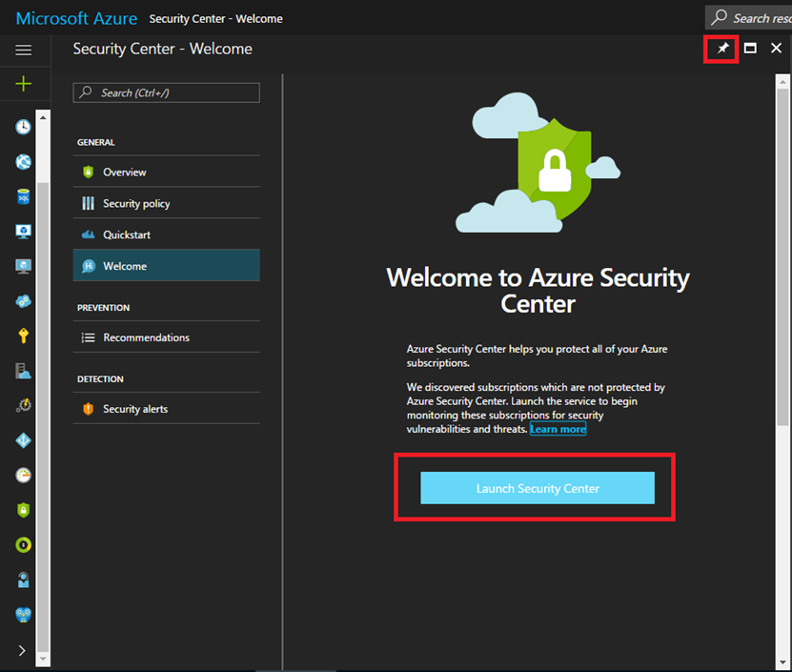Screen dimensions: 792x672
Task: Open the clock Recent icon in sidebar
Action: click(23, 127)
